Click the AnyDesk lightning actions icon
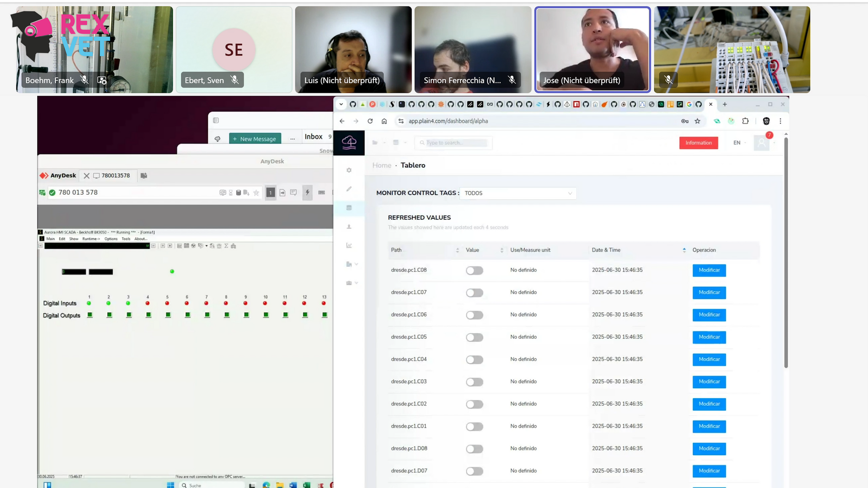 [307, 193]
